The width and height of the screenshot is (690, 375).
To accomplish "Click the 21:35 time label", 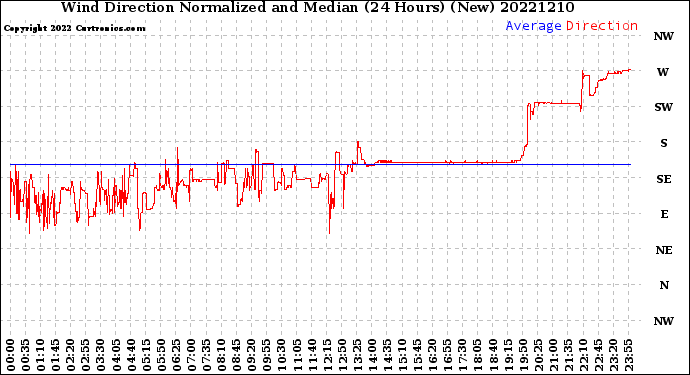I will pyautogui.click(x=568, y=356).
